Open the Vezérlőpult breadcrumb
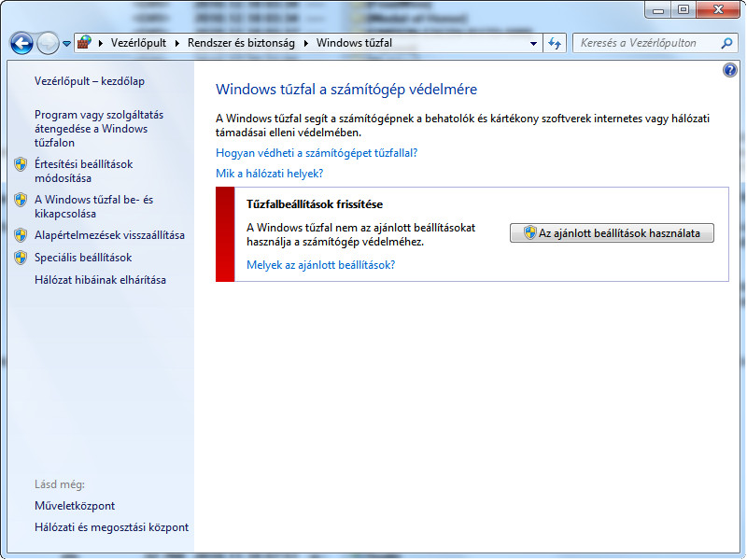 [x=138, y=43]
